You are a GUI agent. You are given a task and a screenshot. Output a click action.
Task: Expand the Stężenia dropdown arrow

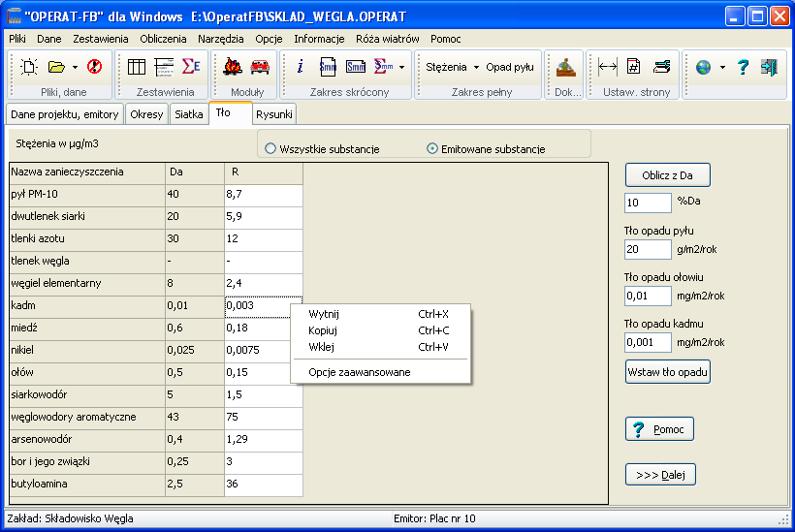[476, 68]
